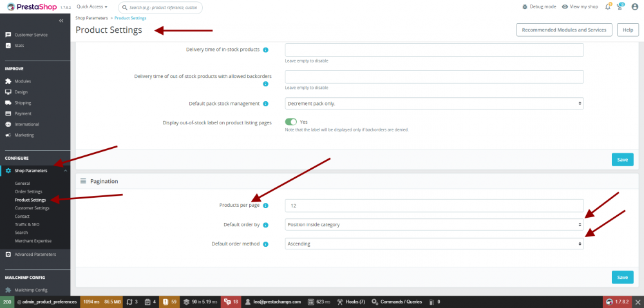Show info for Delivery time of in-stock products
Viewport: 644px width, 308px height.
tap(265, 50)
